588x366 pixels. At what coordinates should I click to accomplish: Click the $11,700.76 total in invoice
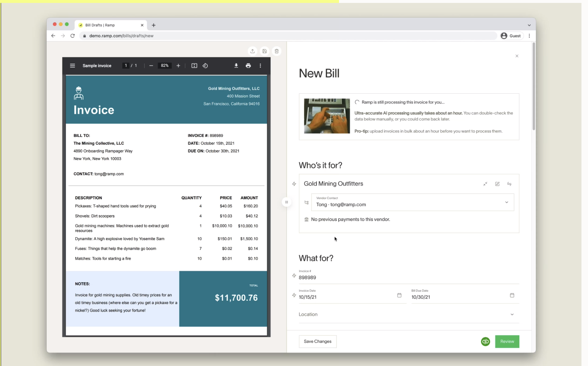(x=236, y=298)
